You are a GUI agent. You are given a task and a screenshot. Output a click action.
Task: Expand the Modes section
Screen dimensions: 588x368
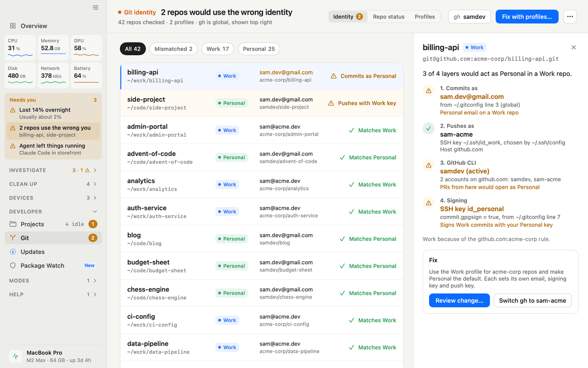pos(53,281)
